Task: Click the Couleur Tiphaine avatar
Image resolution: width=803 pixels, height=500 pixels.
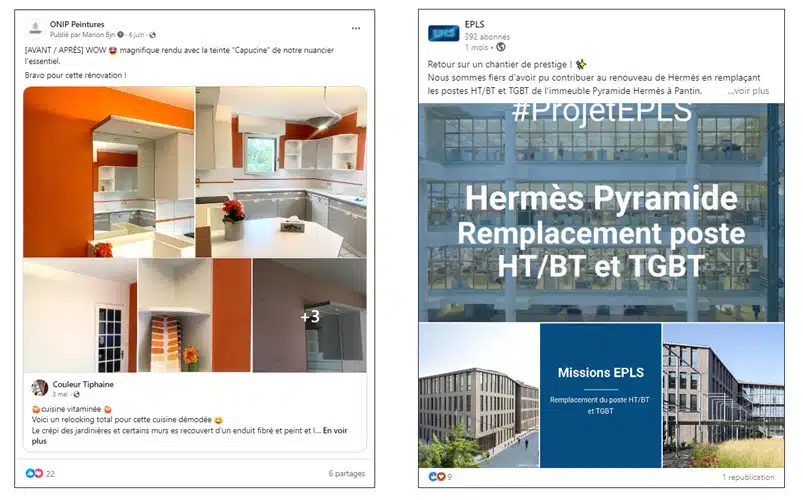Action: pyautogui.click(x=39, y=388)
